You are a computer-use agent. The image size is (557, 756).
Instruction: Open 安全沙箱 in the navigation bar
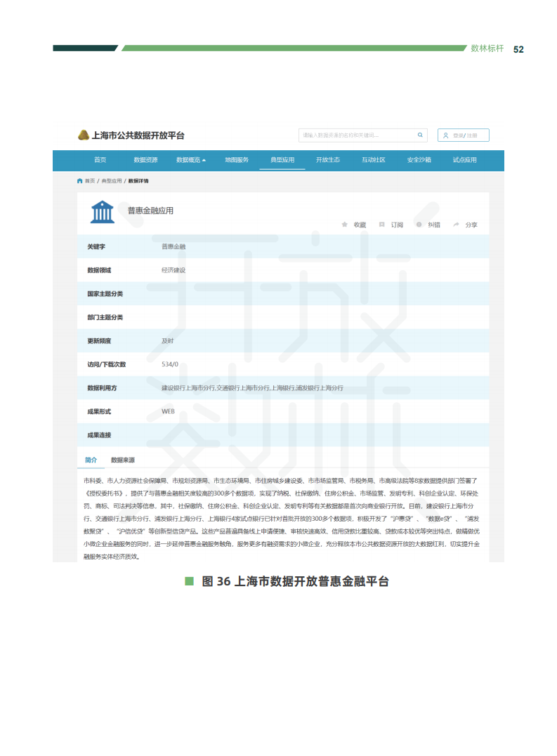coord(419,160)
